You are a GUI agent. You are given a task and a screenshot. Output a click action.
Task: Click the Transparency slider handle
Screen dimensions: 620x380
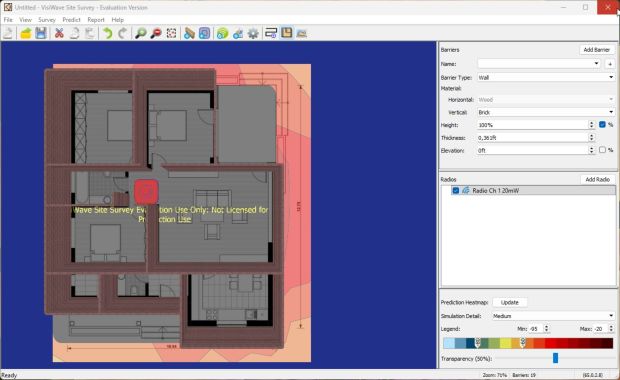click(555, 358)
